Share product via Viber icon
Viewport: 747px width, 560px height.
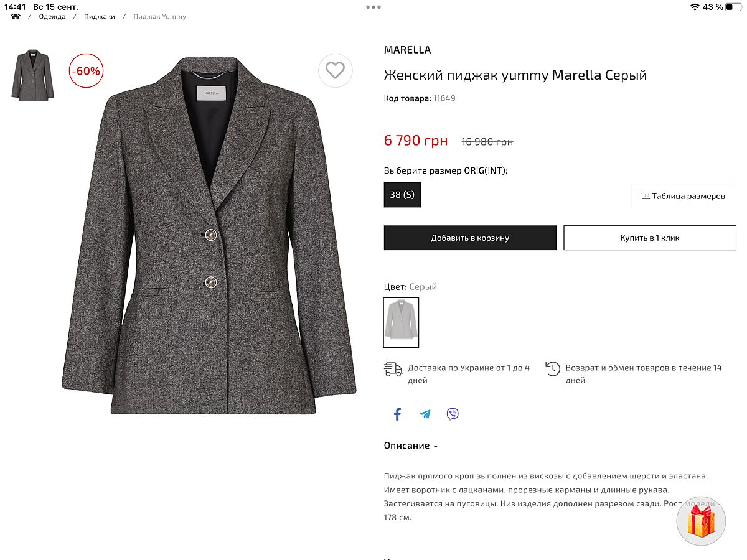(453, 414)
